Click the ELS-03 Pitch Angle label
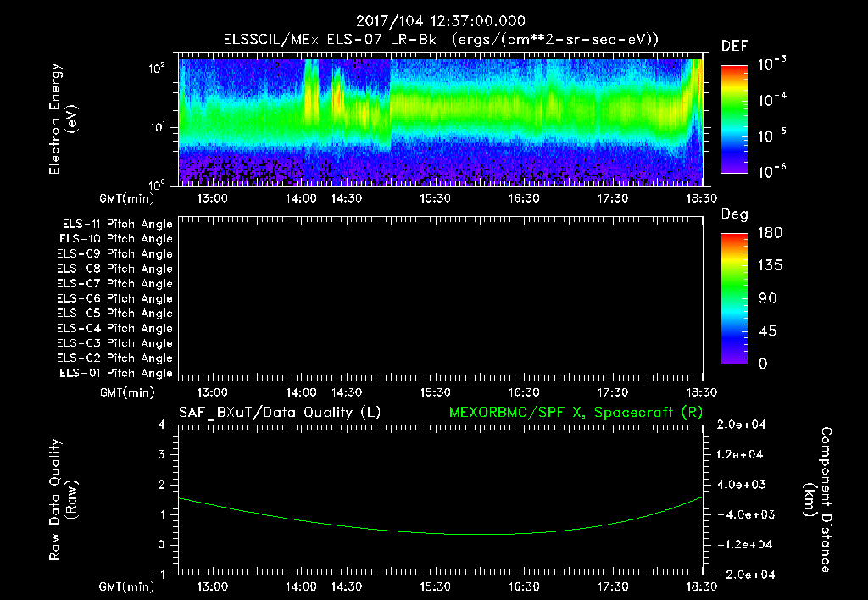Viewport: 868px width, 600px height. pos(114,344)
